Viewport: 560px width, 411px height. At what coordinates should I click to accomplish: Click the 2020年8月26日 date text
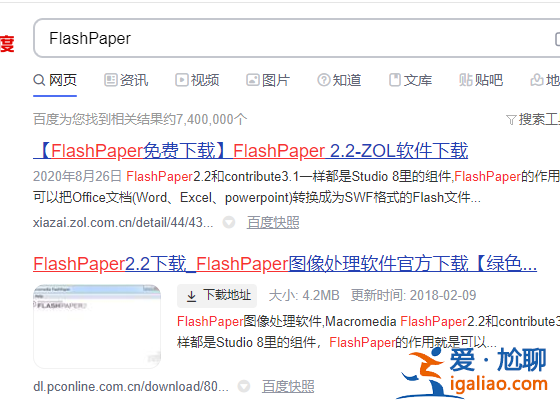click(x=77, y=176)
